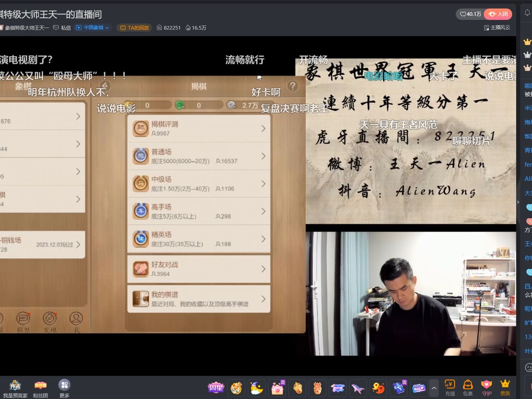532x399 pixels.
Task: Send the blue book gift
Action: (x=399, y=388)
